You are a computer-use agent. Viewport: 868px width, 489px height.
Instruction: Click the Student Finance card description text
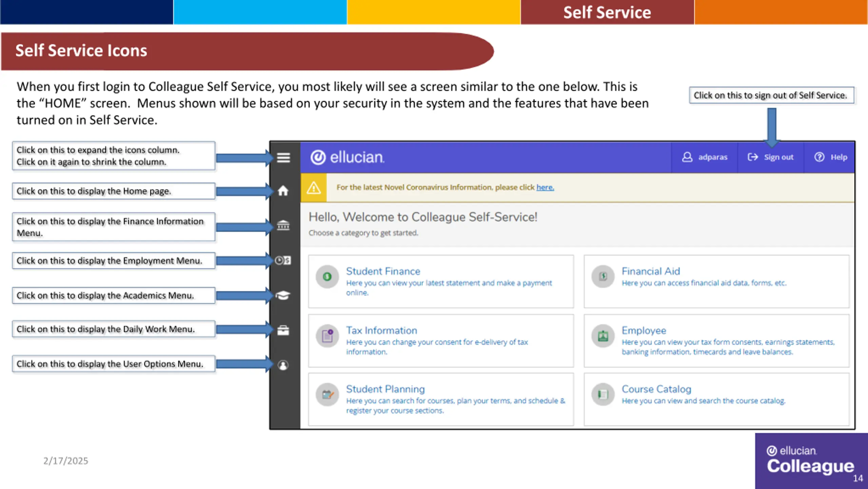coord(449,288)
